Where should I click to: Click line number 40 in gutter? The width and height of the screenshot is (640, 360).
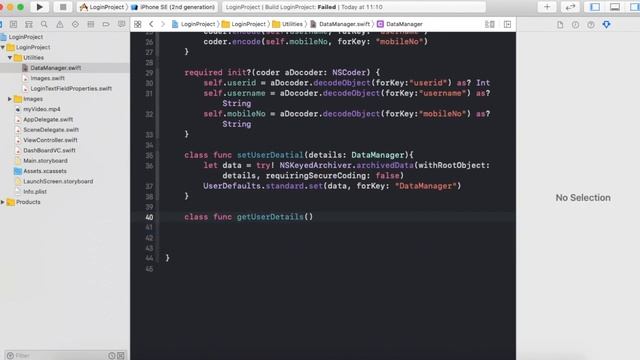(x=149, y=217)
